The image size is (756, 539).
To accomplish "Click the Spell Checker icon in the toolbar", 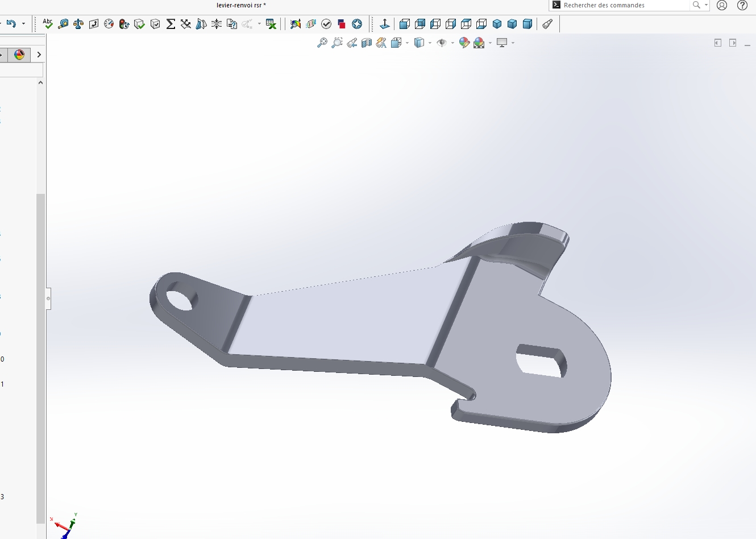I will coord(48,23).
